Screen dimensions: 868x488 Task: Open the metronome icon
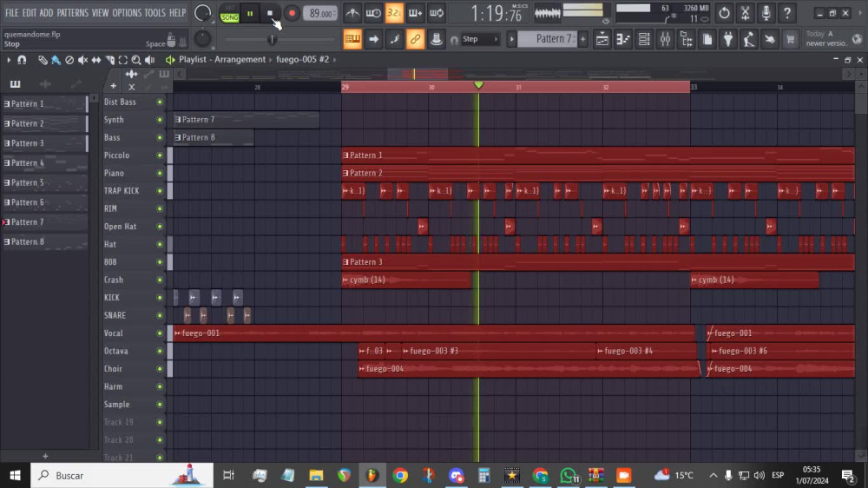(x=352, y=13)
